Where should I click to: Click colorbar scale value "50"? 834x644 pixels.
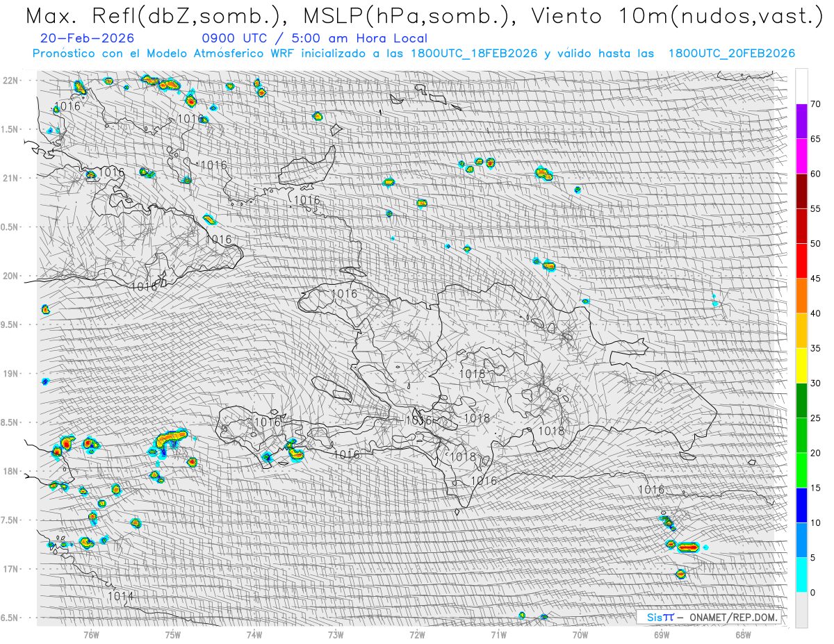pyautogui.click(x=815, y=244)
